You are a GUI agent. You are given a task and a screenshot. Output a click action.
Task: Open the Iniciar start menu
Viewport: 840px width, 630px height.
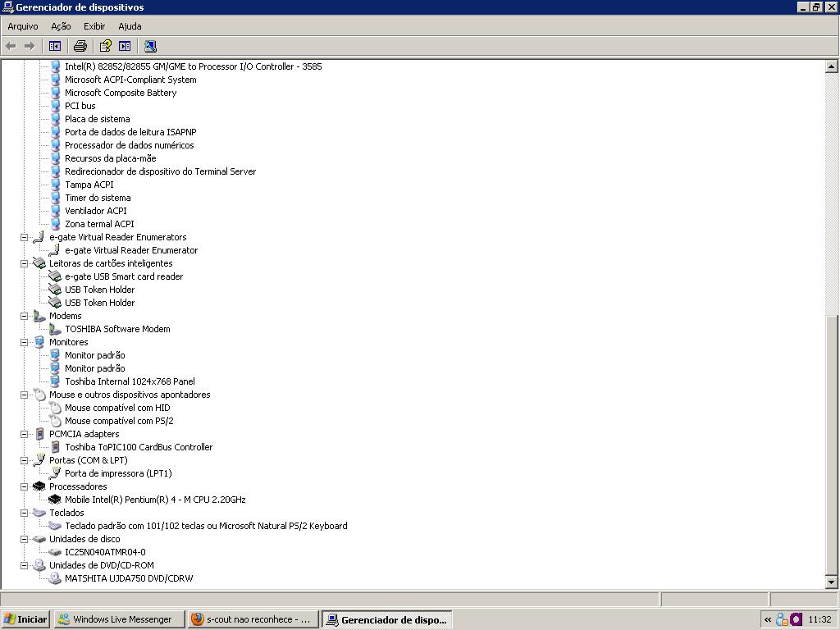(x=25, y=619)
